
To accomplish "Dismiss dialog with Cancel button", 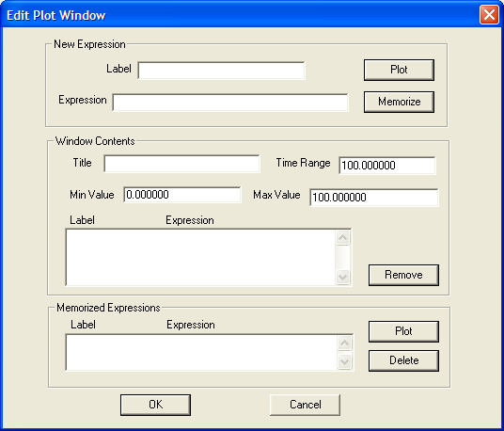I will tap(305, 405).
